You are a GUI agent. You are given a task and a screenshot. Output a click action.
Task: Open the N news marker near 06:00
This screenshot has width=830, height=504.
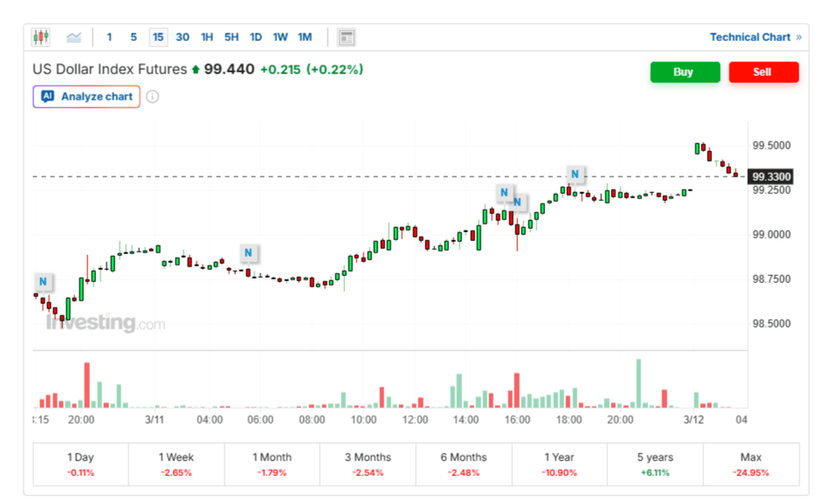248,253
